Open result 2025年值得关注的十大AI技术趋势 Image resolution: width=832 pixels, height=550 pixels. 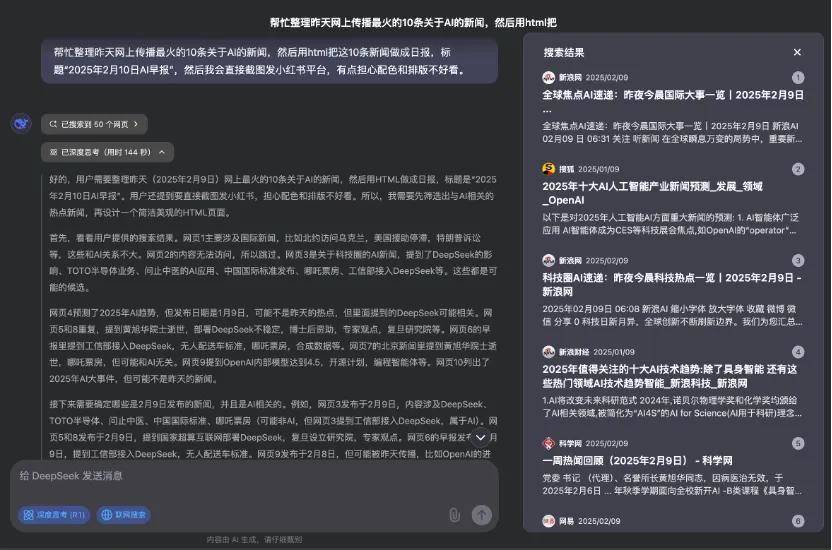(x=670, y=376)
